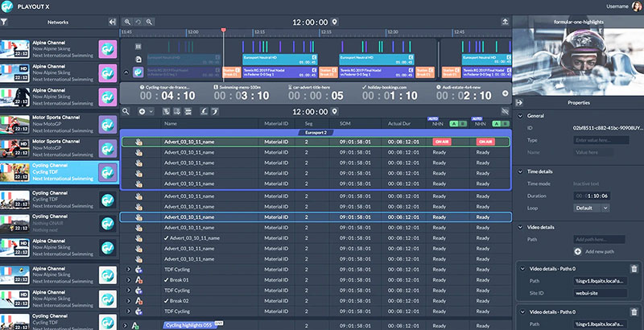The width and height of the screenshot is (644, 330).
Task: Click the first AUTO badge above NHN
Action: click(x=433, y=118)
